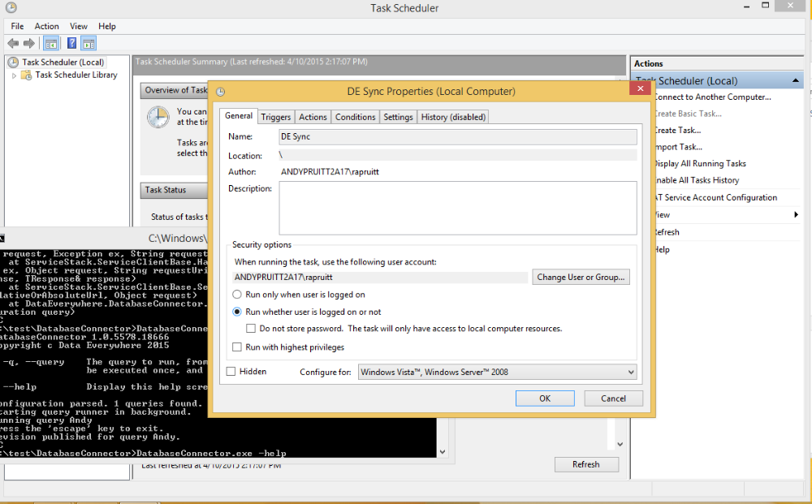
Task: Switch to the Settings tab
Action: pyautogui.click(x=398, y=117)
